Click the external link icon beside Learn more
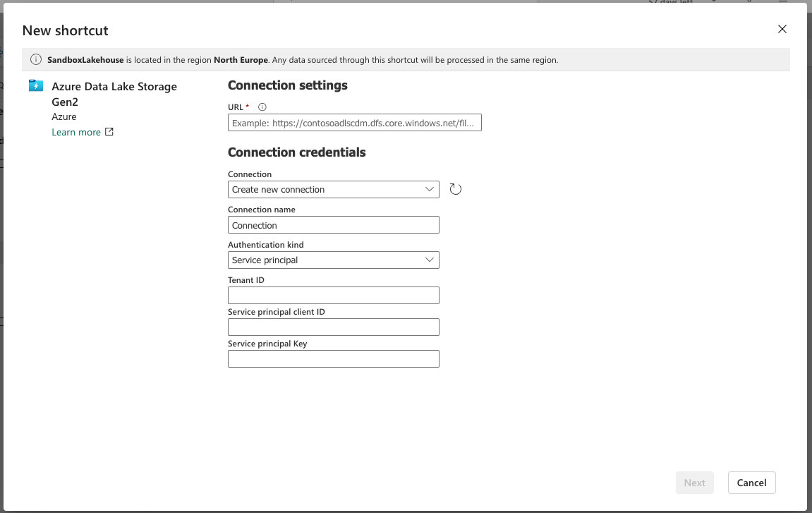812x513 pixels. (109, 132)
